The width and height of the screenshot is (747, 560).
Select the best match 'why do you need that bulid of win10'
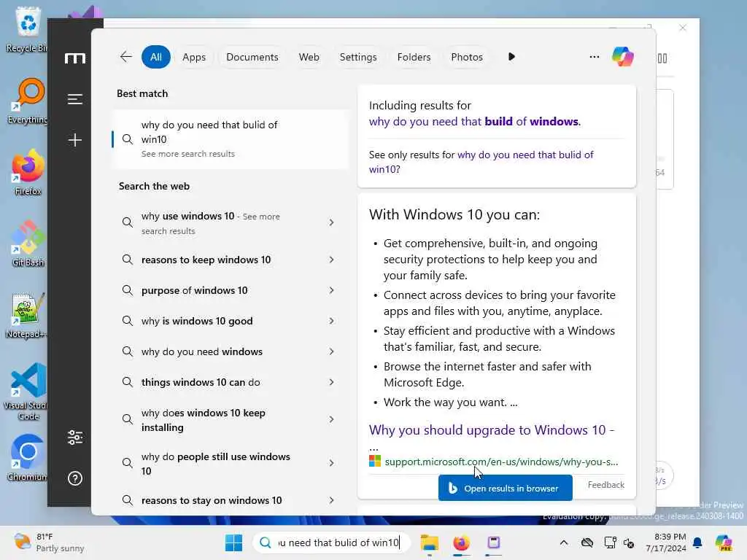point(230,139)
